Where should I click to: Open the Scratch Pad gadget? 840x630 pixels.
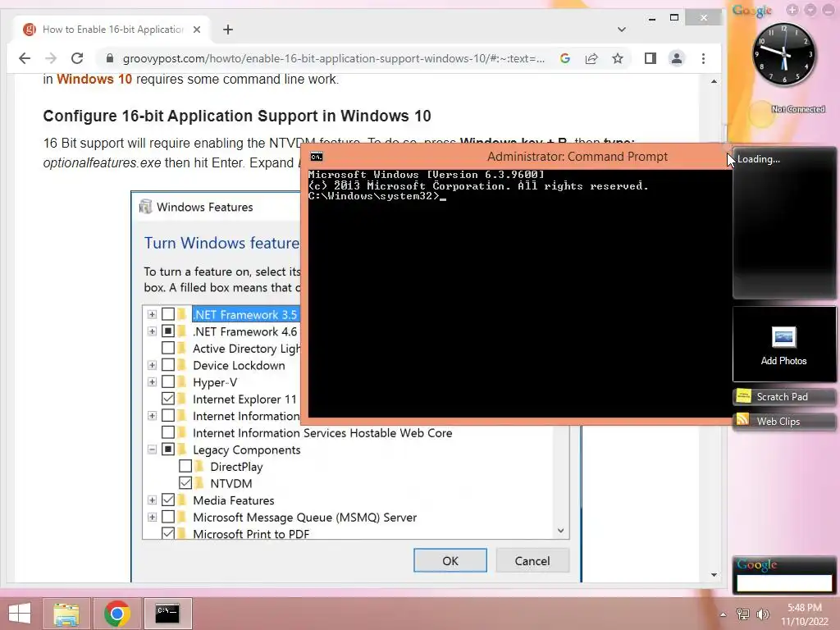[783, 397]
